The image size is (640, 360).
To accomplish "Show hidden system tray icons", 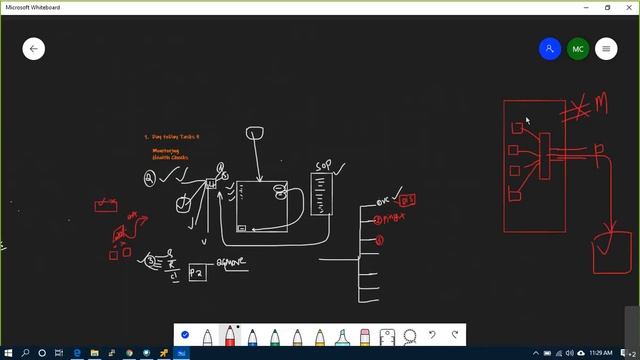I will pyautogui.click(x=536, y=353).
